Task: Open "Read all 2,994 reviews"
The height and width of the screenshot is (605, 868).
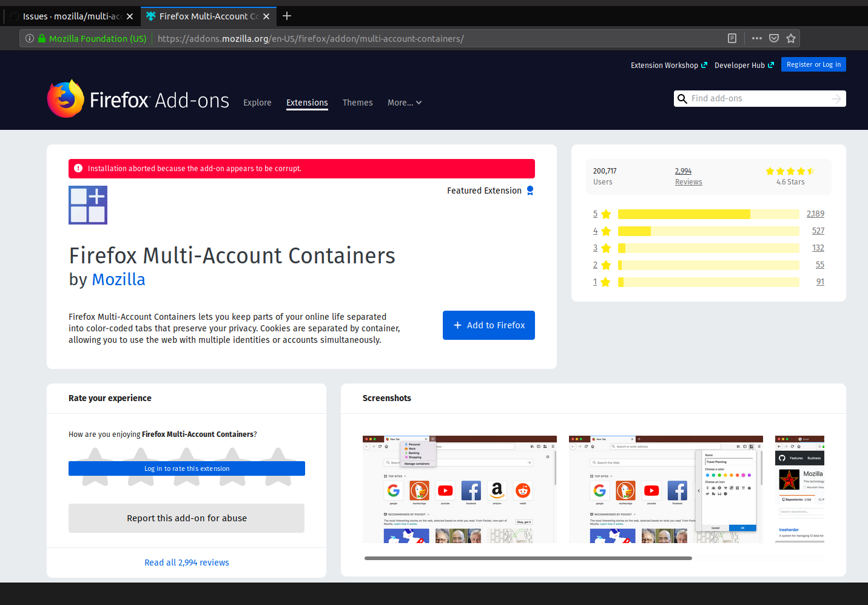Action: [186, 562]
